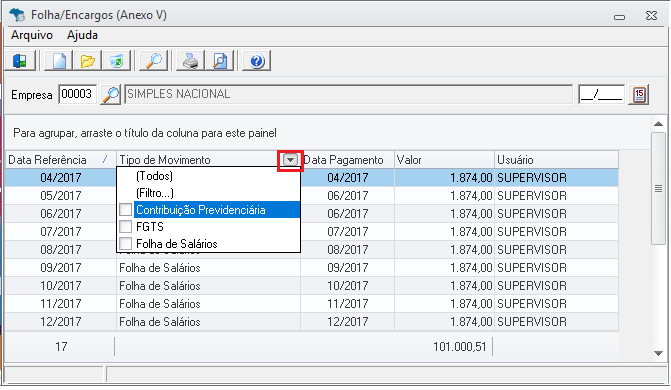Select the row with reference 08/2017
Viewport: 671px width, 390px height.
(x=312, y=250)
